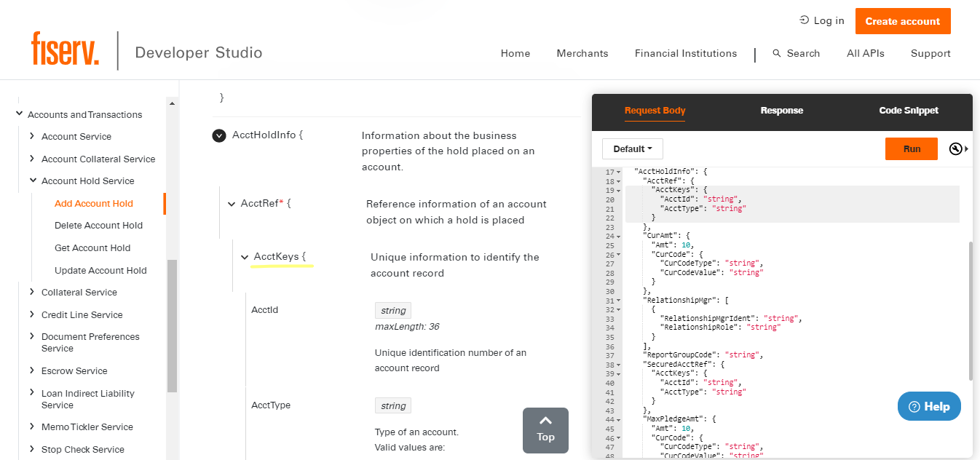Screen dimensions: 980x460
Task: Collapse Account Hold Service node
Action: tap(32, 181)
